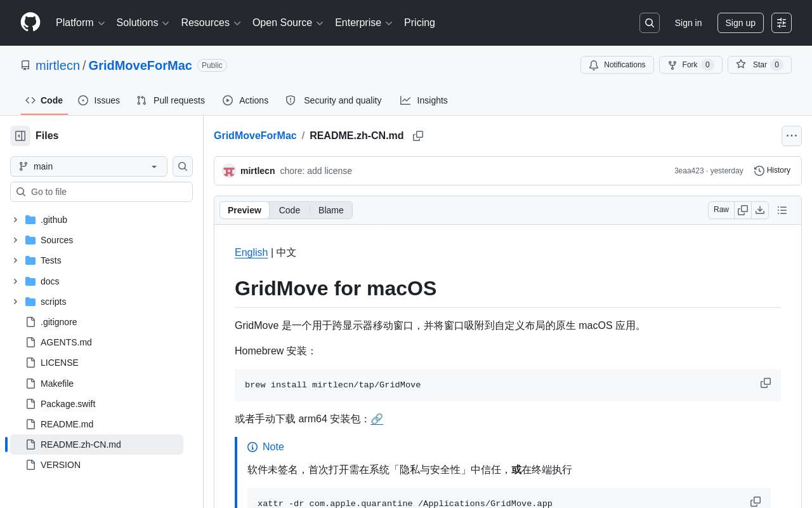Switch to the Blame tab
The width and height of the screenshot is (812, 508).
tap(331, 210)
